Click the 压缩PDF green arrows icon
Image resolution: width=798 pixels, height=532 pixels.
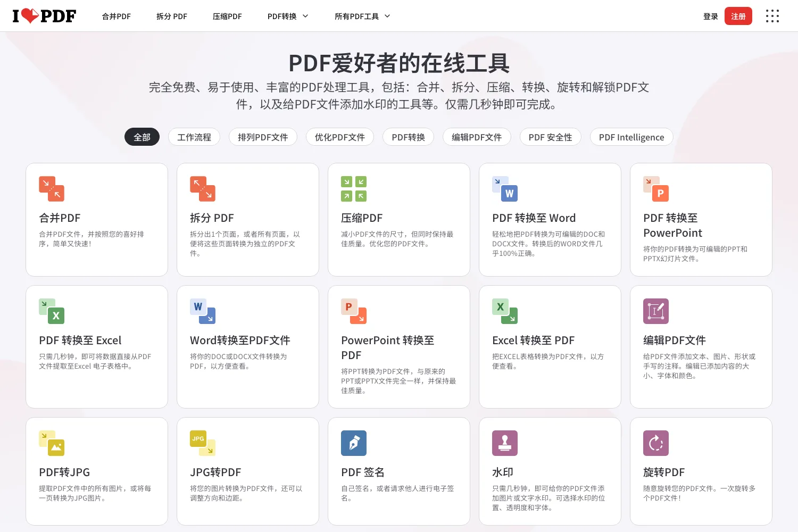tap(354, 189)
